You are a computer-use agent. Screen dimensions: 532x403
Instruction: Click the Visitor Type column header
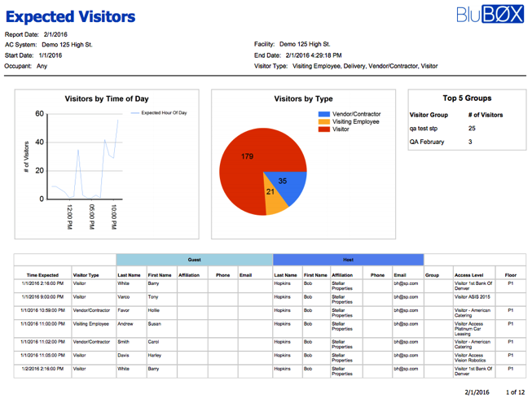coord(86,275)
